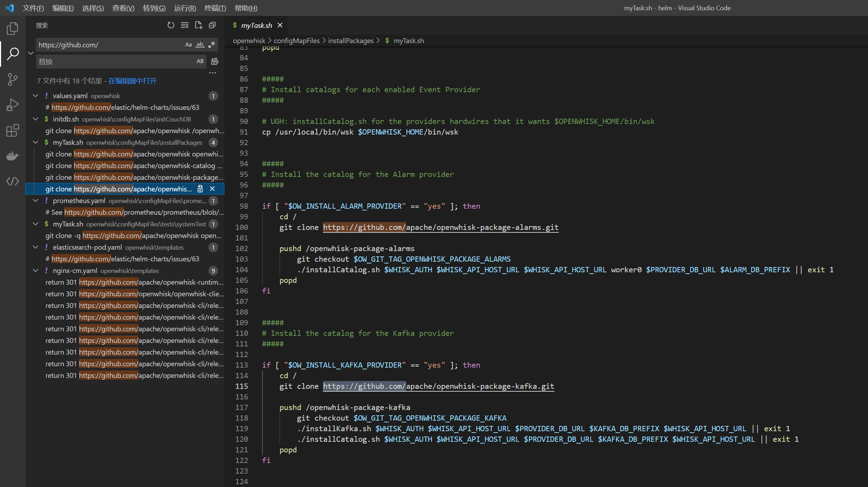This screenshot has width=868, height=487.
Task: Toggle Match Case in search box
Action: coord(188,45)
